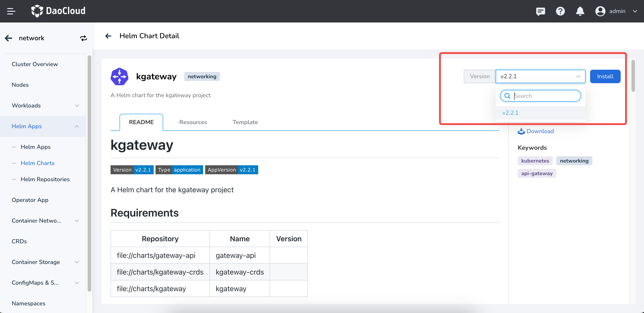Open the help question mark icon
Screen dimensions: 644x313
click(560, 11)
